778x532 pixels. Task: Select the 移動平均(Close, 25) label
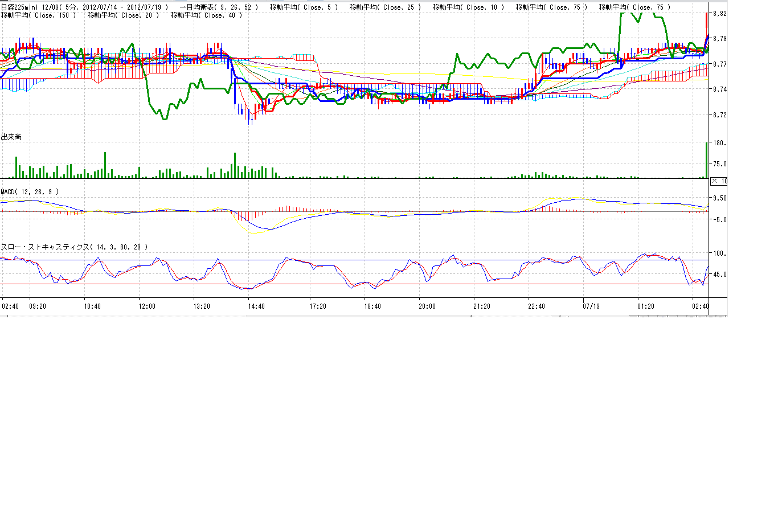click(x=385, y=7)
